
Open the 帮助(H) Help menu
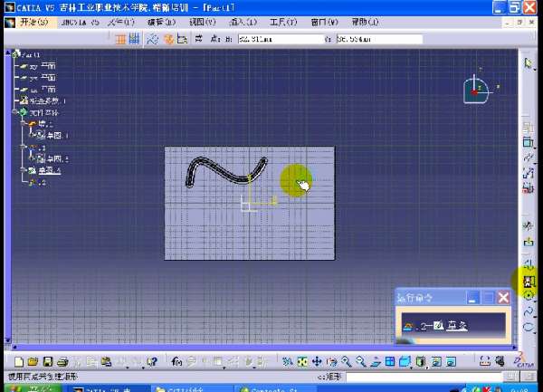coord(365,23)
